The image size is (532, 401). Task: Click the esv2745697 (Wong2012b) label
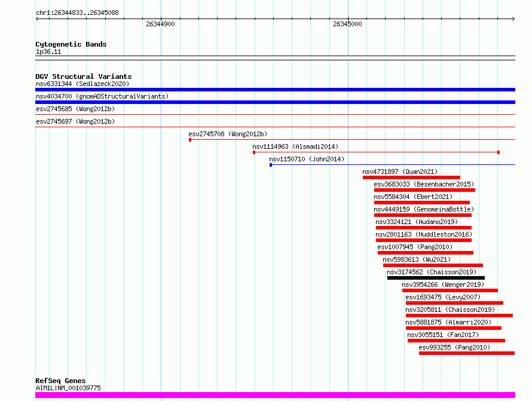[x=75, y=121]
